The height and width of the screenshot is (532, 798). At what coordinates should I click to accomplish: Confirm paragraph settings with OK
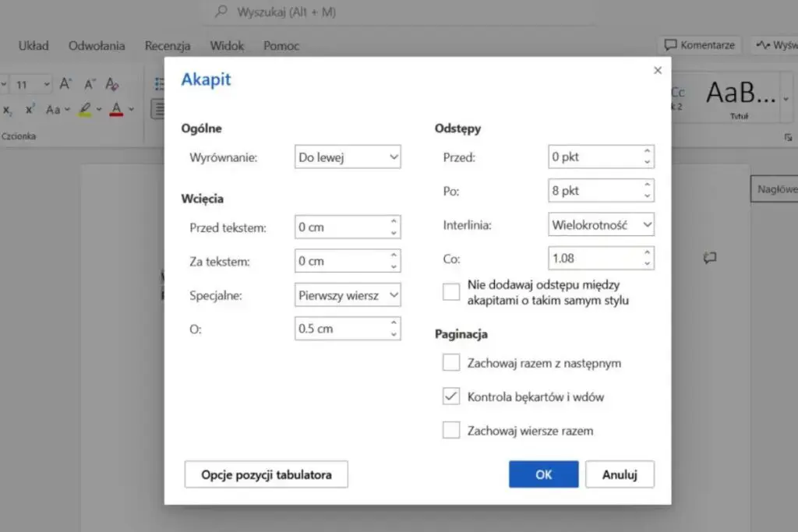point(542,474)
